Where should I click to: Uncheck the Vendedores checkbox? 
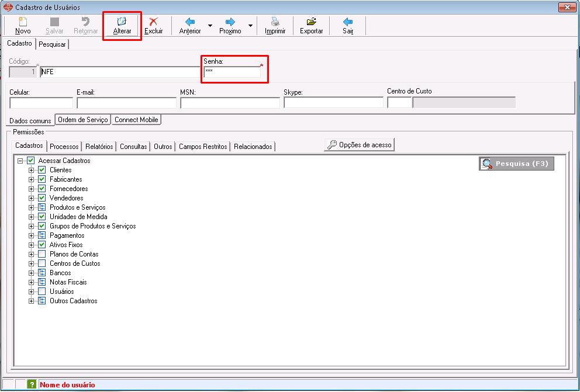coord(42,198)
